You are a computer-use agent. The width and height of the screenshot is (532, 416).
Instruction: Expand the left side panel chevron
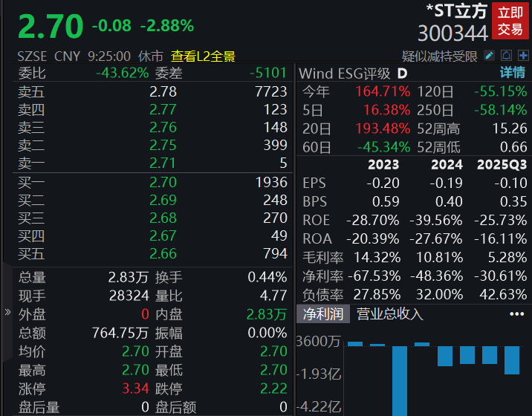click(7, 312)
